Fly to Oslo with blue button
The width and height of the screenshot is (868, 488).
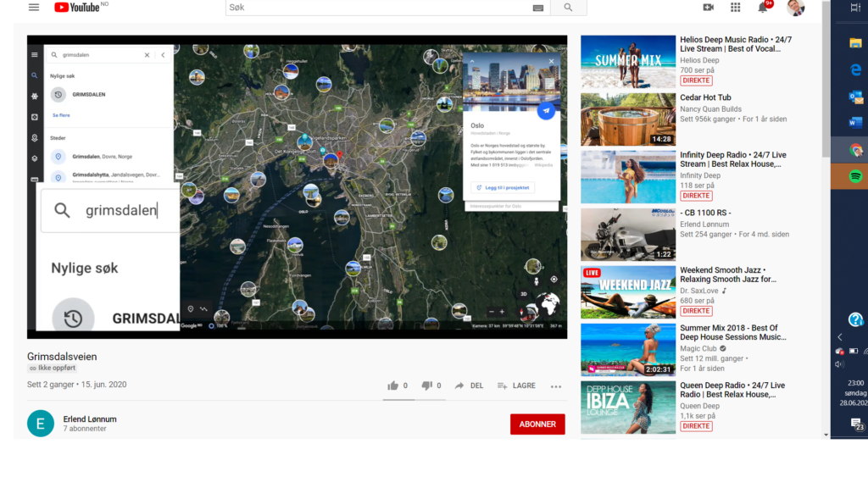(x=546, y=111)
